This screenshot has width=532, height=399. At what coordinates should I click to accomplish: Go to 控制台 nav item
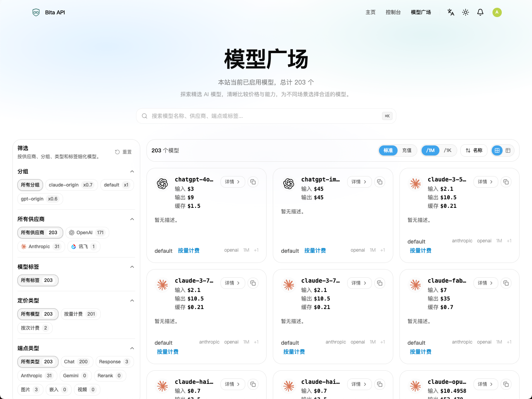(393, 12)
